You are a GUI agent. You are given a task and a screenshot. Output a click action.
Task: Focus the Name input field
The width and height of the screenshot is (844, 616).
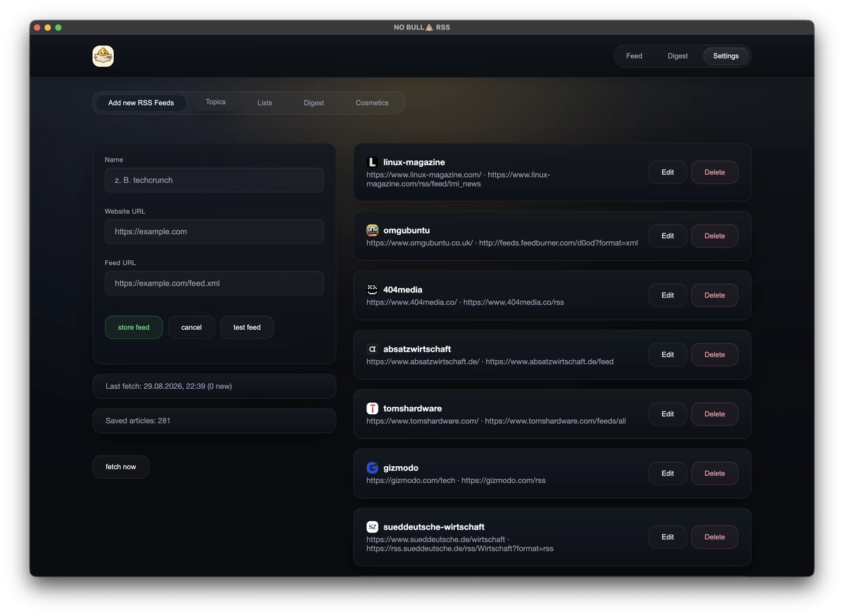pos(215,180)
